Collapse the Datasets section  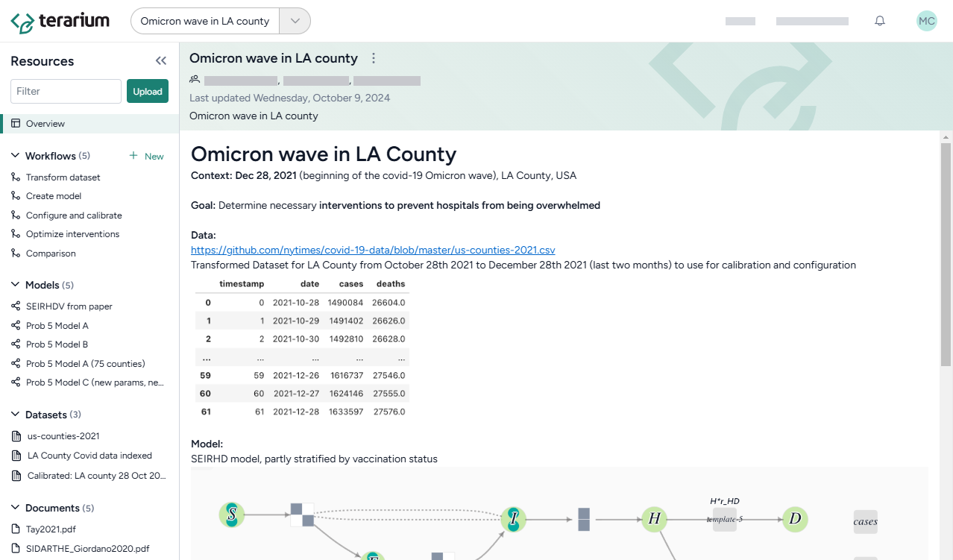click(x=15, y=415)
